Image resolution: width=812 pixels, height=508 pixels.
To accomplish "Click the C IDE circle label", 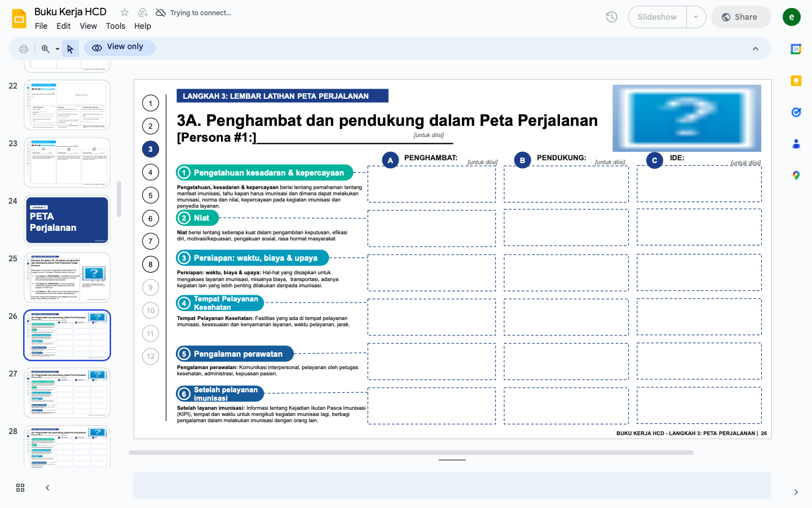I will [x=655, y=160].
